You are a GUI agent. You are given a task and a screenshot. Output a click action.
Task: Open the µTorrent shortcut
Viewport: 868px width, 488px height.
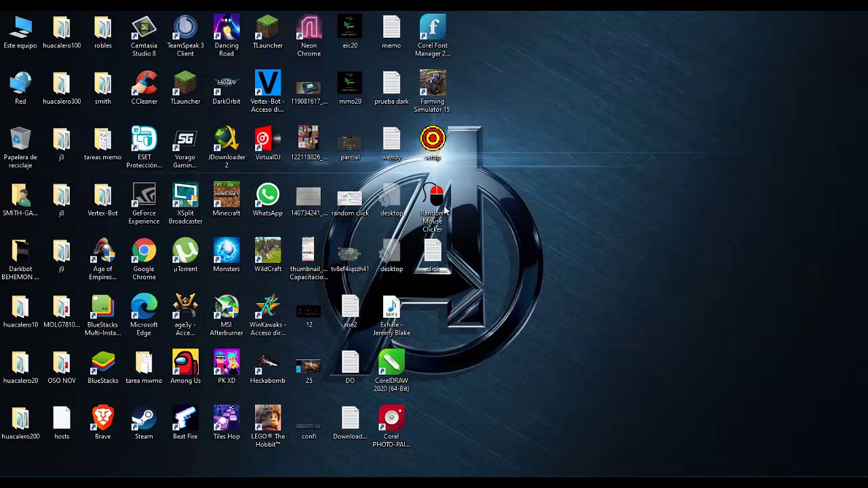pos(185,255)
